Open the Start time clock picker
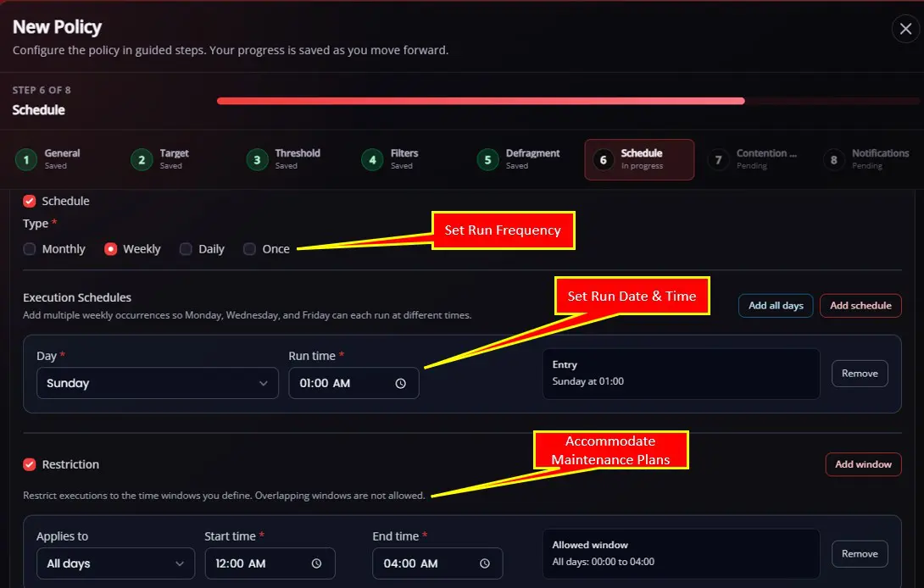This screenshot has height=588, width=924. tap(316, 563)
